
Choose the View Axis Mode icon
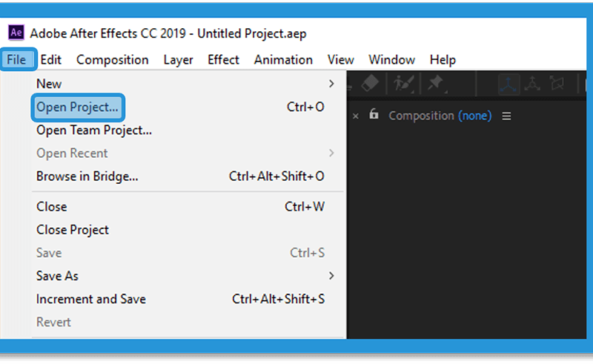[x=557, y=83]
